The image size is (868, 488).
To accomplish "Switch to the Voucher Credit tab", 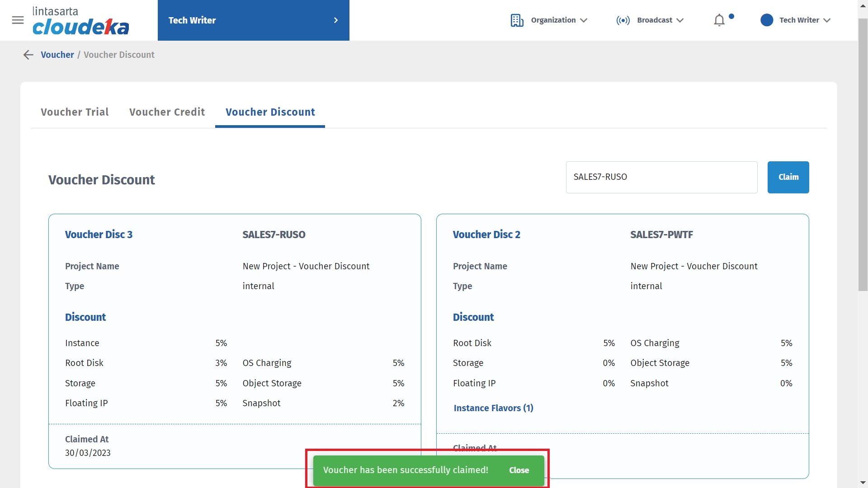I will 167,112.
